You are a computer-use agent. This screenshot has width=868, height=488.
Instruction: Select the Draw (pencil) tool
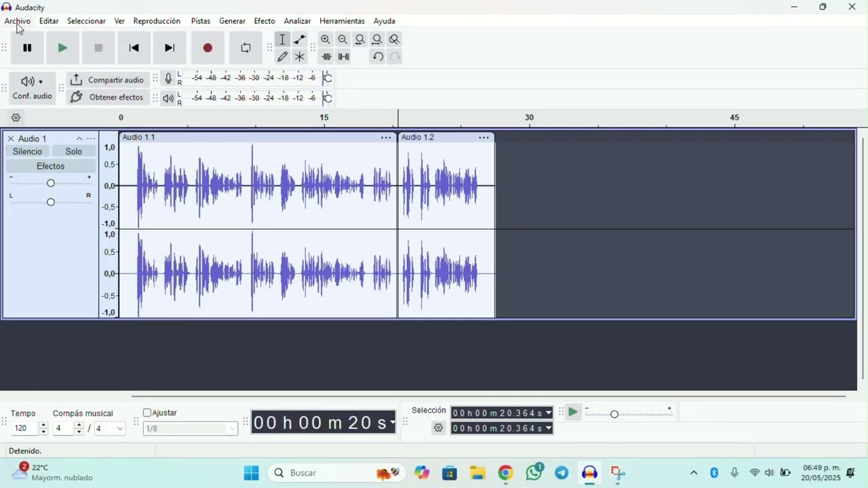click(283, 57)
